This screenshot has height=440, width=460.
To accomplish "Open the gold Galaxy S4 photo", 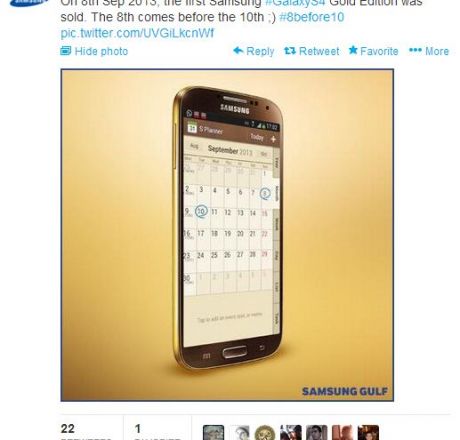I will pyautogui.click(x=227, y=235).
